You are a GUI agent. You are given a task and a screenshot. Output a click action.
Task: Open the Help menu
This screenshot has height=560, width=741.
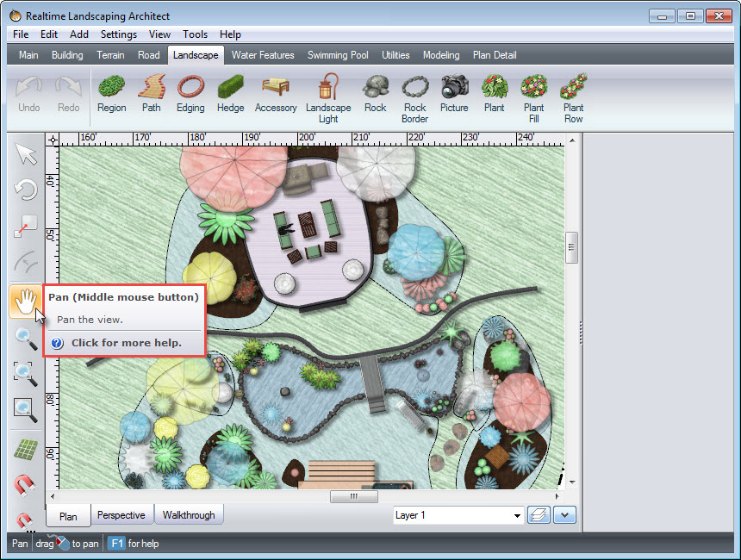point(230,34)
